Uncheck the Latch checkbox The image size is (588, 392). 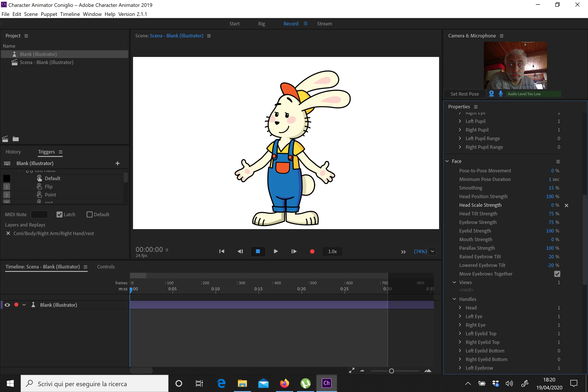coord(59,214)
